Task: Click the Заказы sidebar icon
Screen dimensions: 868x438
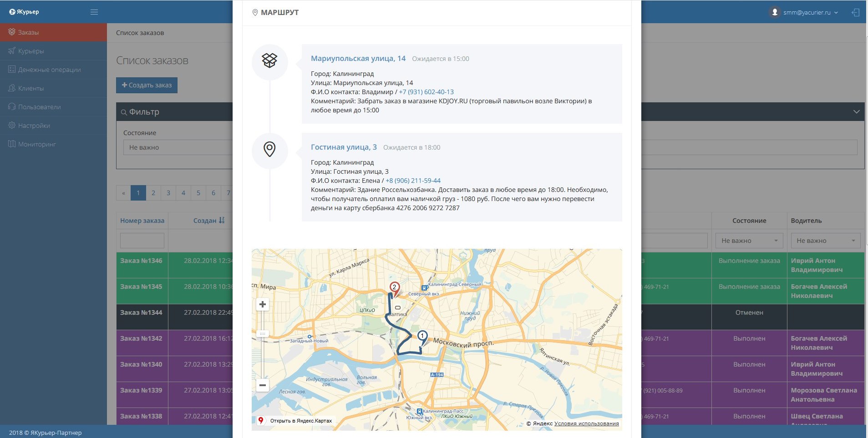Action: click(12, 32)
